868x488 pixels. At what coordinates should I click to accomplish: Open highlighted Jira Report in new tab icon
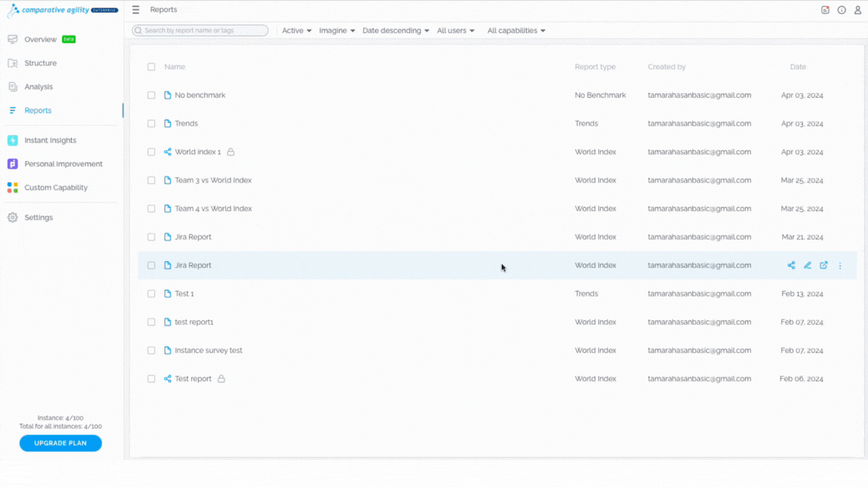(824, 266)
